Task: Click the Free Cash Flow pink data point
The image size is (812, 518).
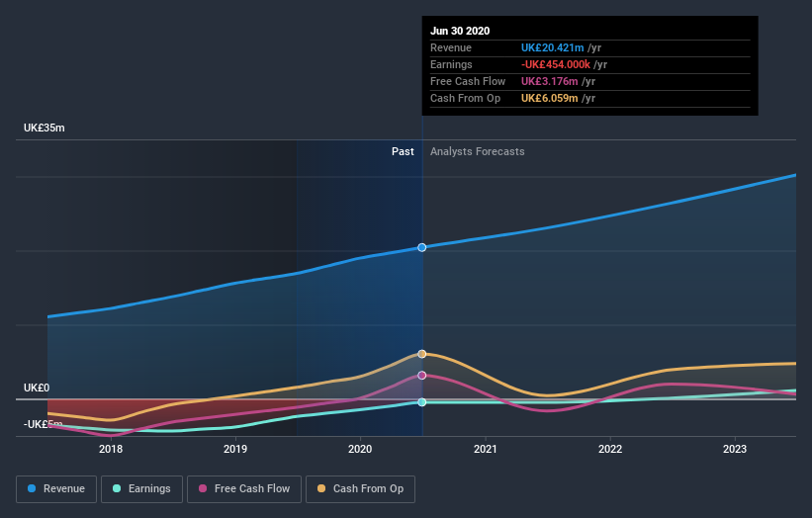Action: (422, 376)
